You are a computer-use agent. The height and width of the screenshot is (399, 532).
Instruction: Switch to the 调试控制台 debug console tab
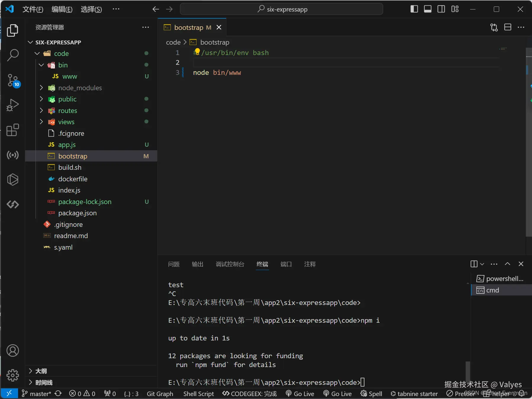click(230, 264)
